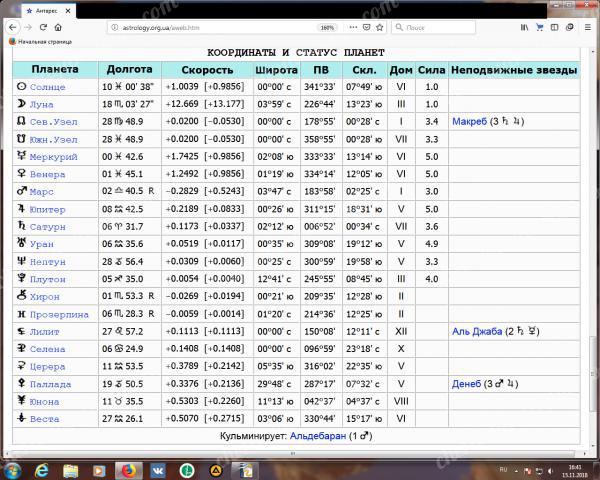
Task: Open File Explorer from the taskbar
Action: coord(70,471)
